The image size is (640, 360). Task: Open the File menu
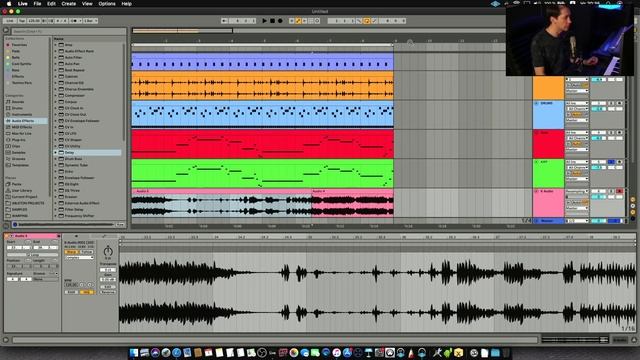pyautogui.click(x=37, y=4)
